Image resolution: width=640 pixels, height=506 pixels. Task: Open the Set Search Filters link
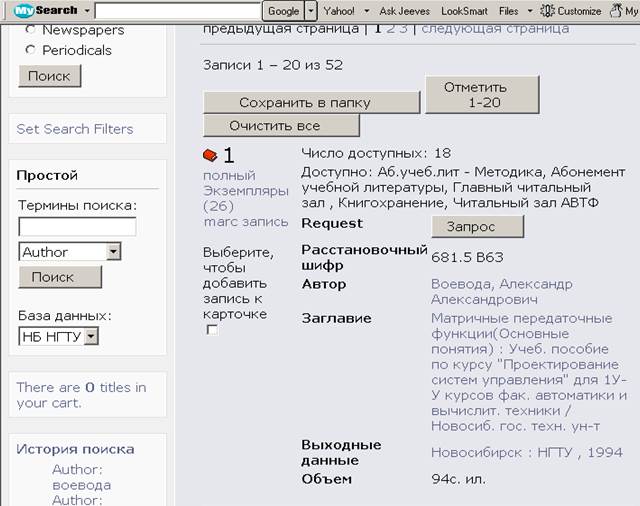(75, 129)
